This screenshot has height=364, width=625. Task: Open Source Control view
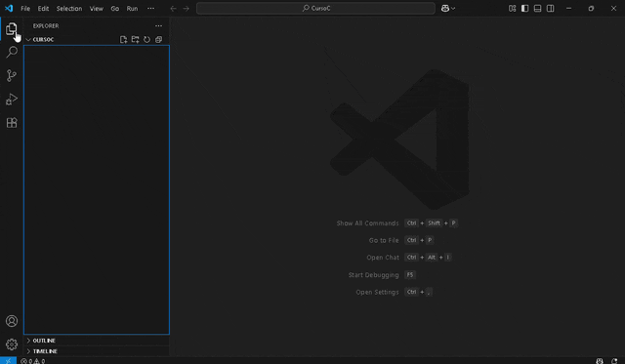click(x=12, y=75)
